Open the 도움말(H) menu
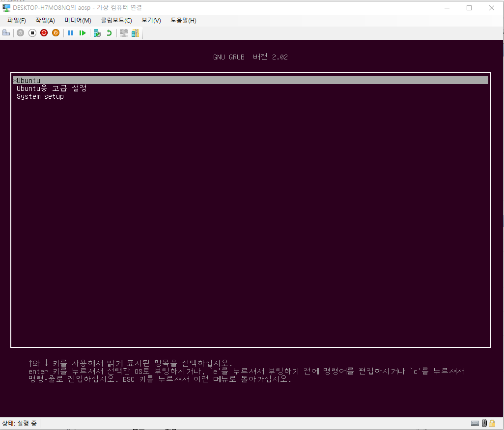 183,21
